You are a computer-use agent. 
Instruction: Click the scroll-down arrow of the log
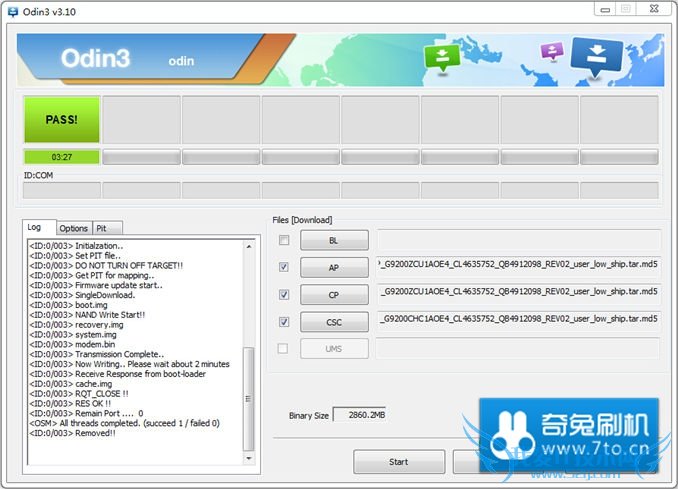pyautogui.click(x=249, y=458)
